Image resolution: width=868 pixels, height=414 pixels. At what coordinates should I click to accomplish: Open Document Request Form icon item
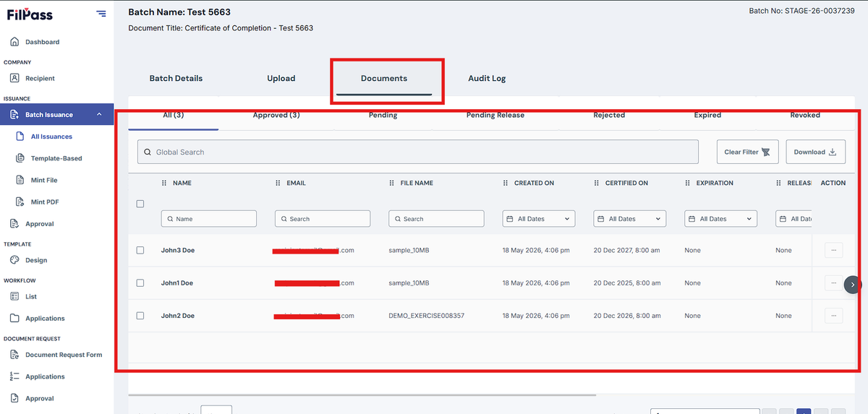[x=14, y=355]
